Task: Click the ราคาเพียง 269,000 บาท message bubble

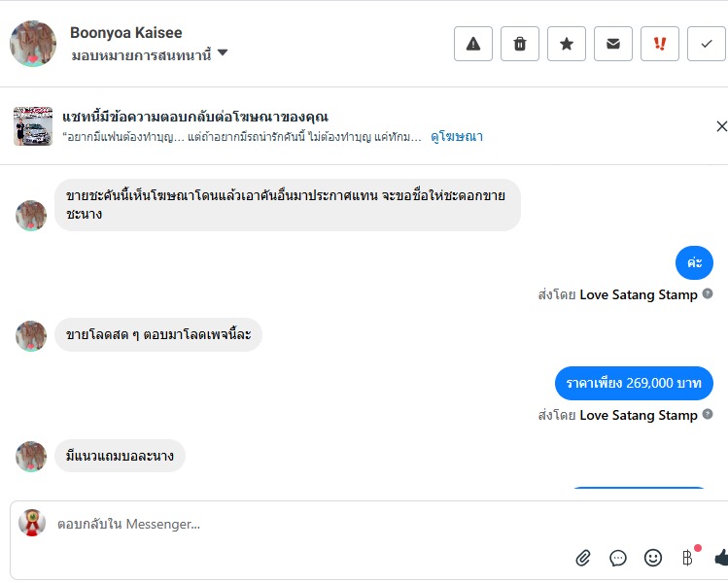Action: [634, 383]
